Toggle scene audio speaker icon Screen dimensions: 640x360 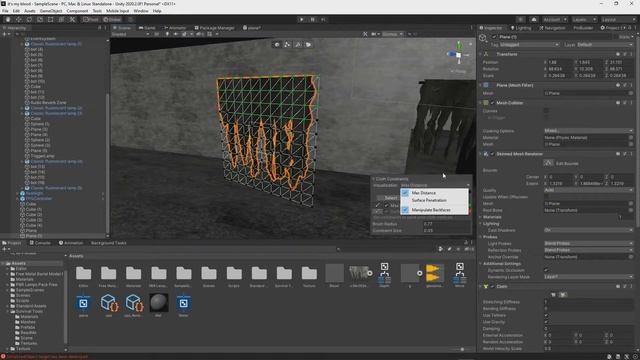(x=176, y=34)
